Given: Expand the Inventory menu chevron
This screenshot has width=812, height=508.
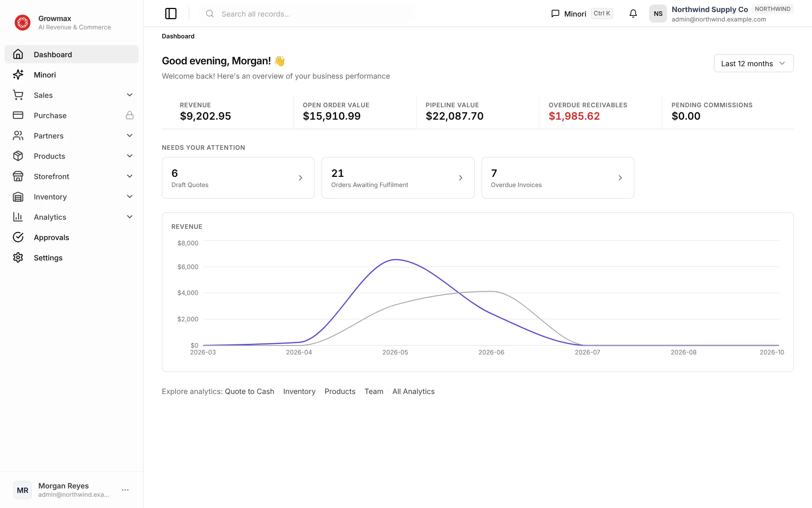Looking at the screenshot, I should (130, 196).
